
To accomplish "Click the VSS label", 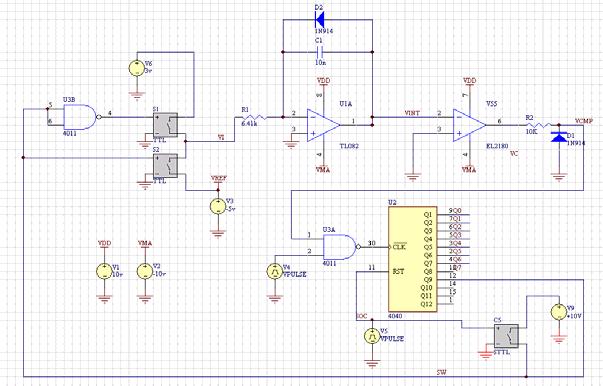I will (x=491, y=104).
